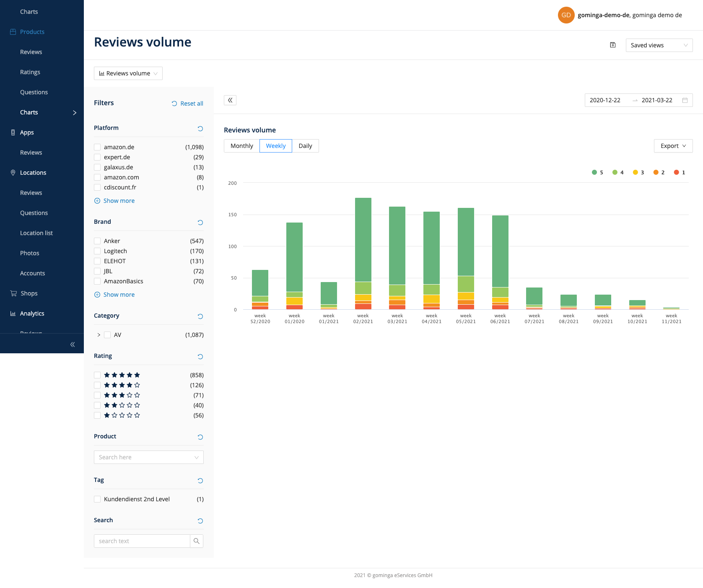Expand the AV category tree
Screen dimensions: 703x588
[99, 335]
